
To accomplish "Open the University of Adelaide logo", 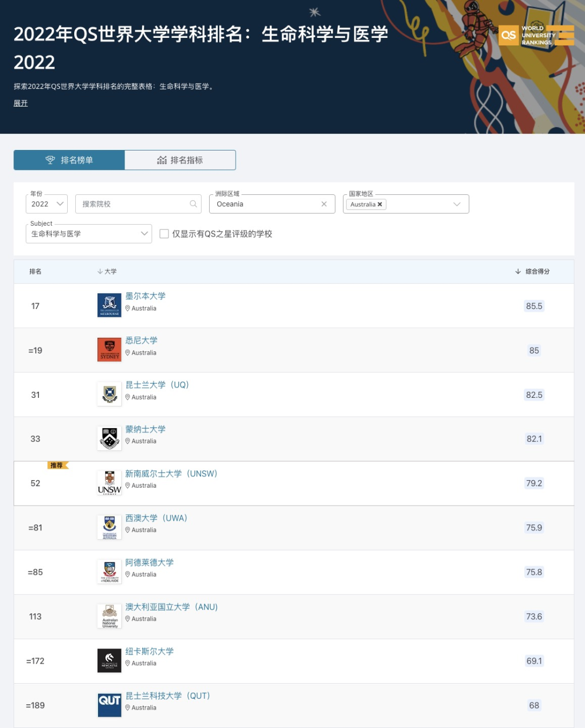I will pyautogui.click(x=109, y=572).
